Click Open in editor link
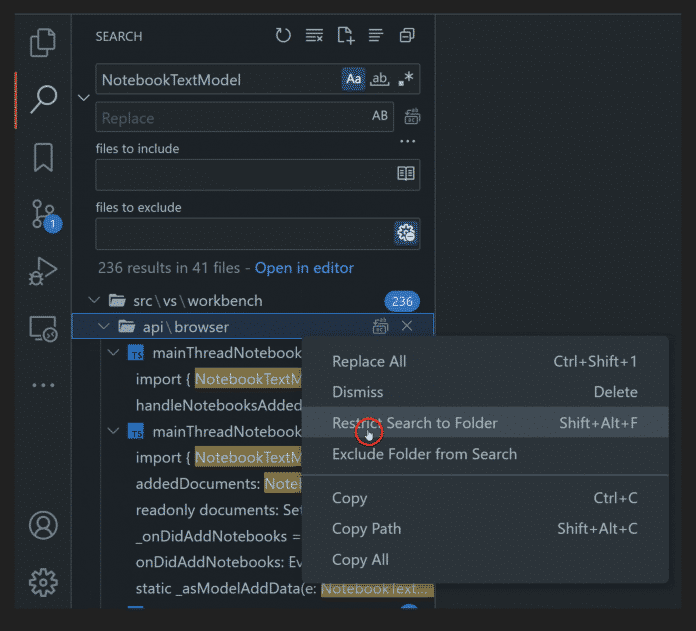This screenshot has width=696, height=631. coord(304,268)
